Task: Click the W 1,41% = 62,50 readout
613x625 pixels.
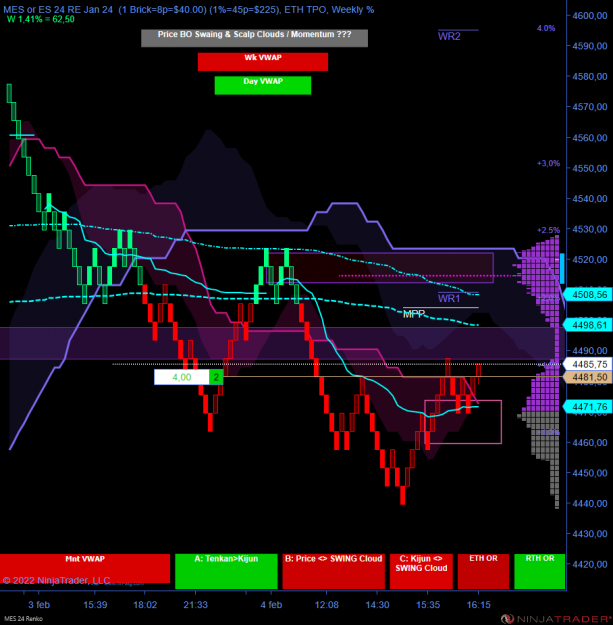Action: [x=41, y=19]
